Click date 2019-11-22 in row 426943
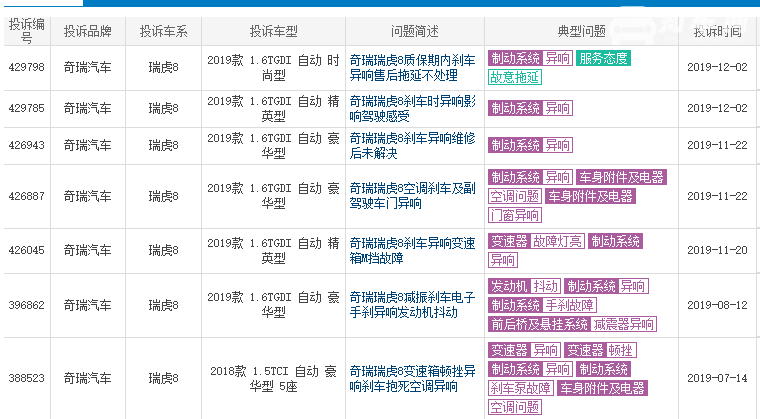This screenshot has height=419, width=760. coord(717,145)
